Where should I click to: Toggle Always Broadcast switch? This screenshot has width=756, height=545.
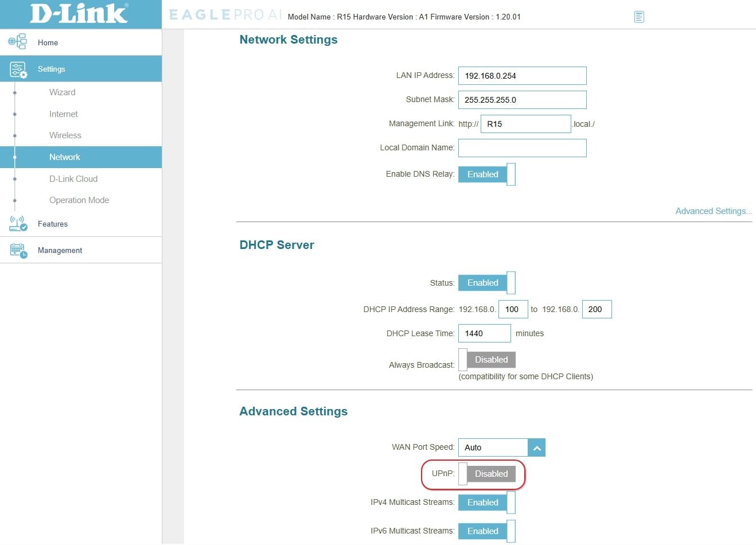pyautogui.click(x=487, y=360)
